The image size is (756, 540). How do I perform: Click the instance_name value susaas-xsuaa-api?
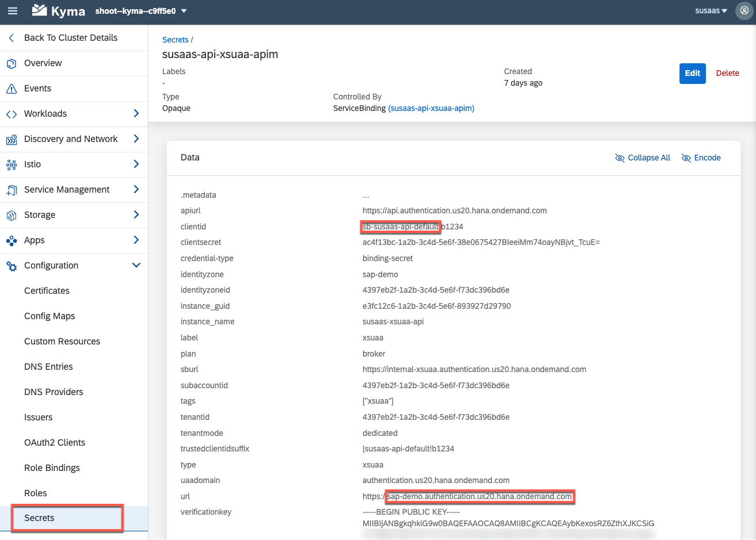[393, 321]
